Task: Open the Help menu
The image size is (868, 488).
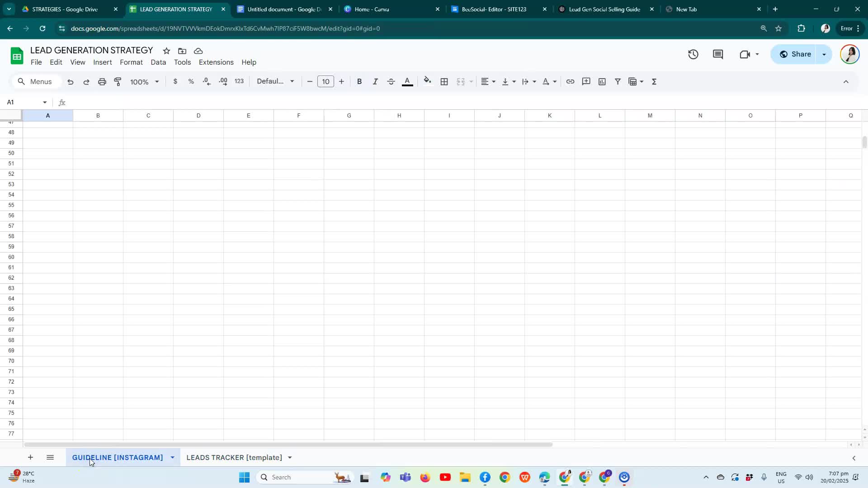Action: [249, 62]
